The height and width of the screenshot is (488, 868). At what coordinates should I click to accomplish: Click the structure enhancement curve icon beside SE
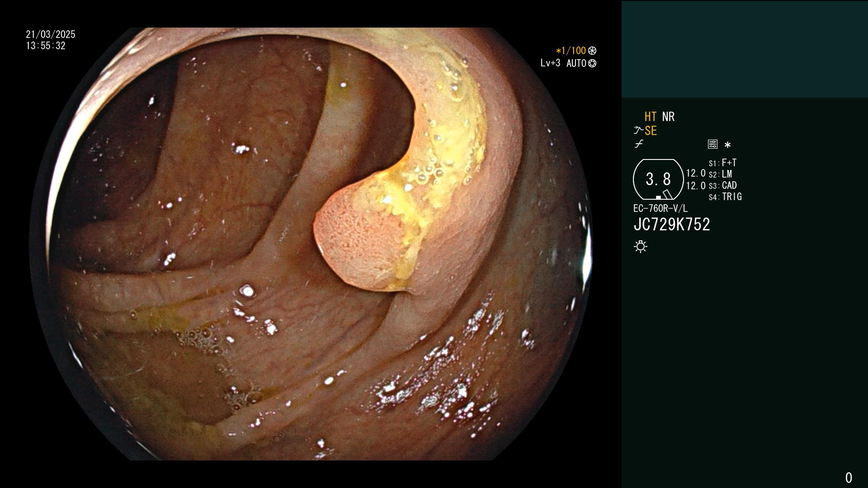(638, 131)
